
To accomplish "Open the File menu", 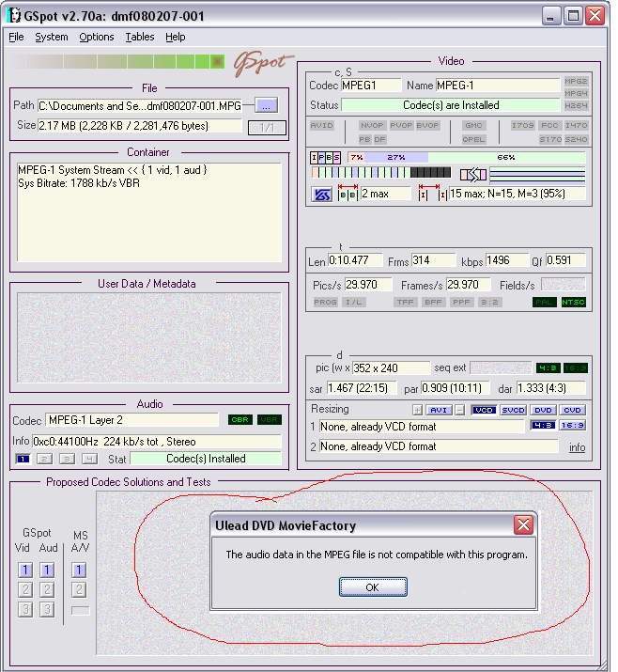I will coord(16,38).
